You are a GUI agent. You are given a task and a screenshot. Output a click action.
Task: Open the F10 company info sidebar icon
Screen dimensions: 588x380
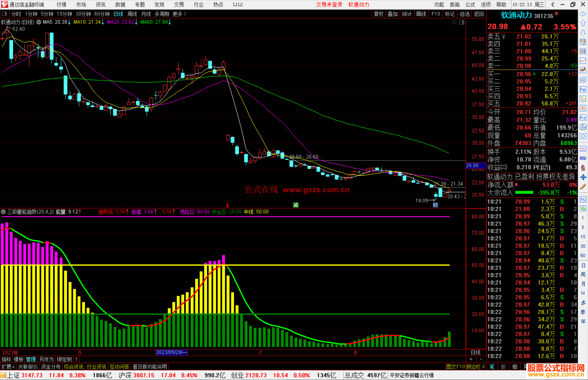(x=583, y=89)
